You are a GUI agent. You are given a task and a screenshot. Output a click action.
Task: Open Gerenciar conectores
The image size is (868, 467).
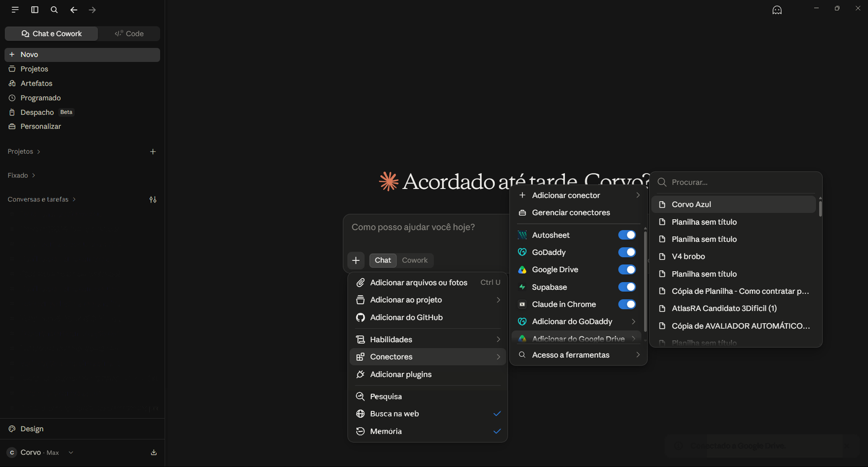[x=578, y=213]
